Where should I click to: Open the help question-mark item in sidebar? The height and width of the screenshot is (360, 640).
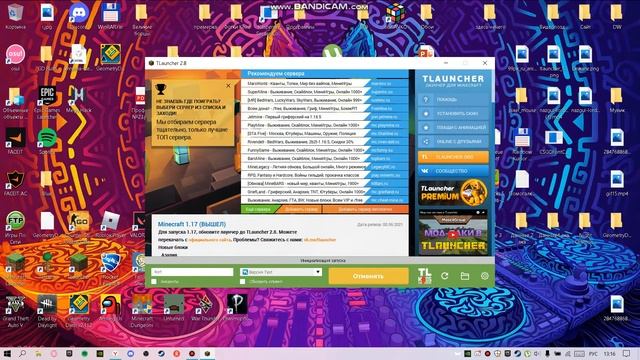coord(453,100)
